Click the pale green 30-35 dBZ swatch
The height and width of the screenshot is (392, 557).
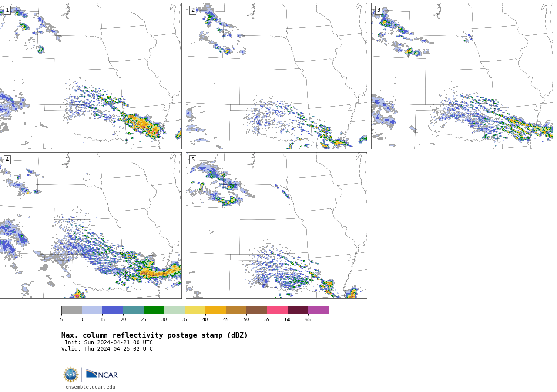(174, 310)
